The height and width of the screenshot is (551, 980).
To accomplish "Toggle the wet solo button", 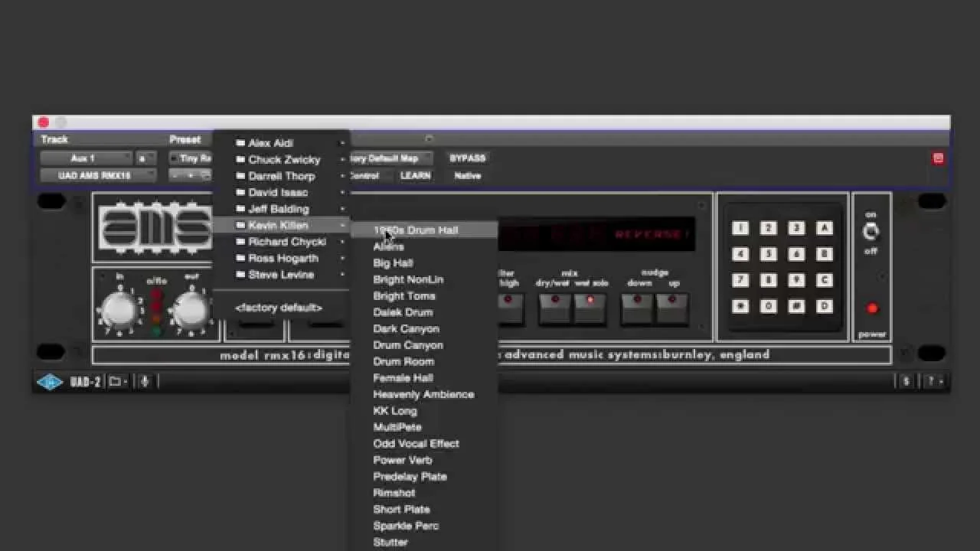I will 590,308.
